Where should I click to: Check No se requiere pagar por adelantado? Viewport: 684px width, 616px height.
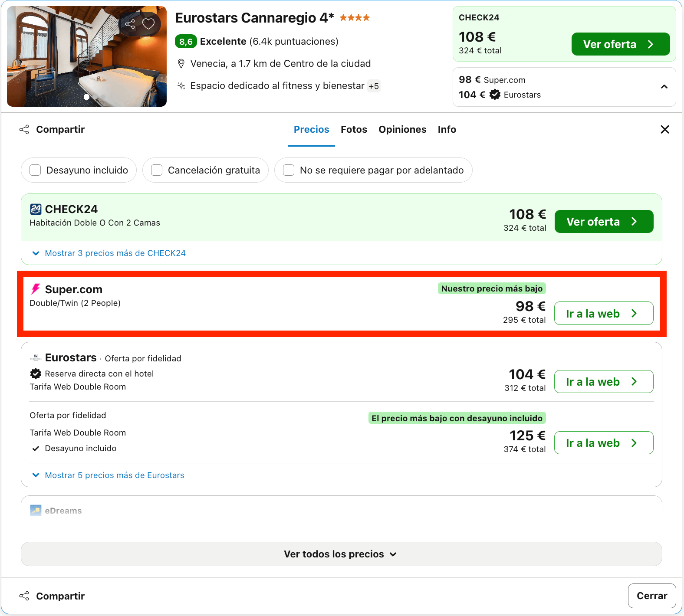point(289,170)
